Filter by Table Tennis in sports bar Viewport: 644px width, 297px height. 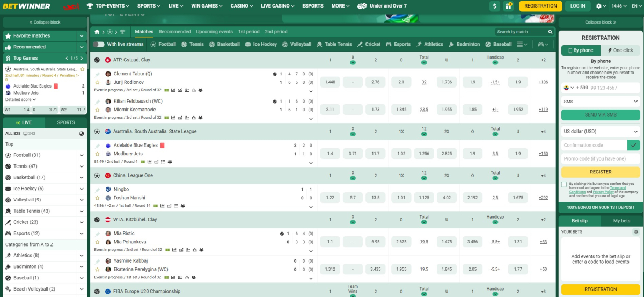tap(334, 44)
